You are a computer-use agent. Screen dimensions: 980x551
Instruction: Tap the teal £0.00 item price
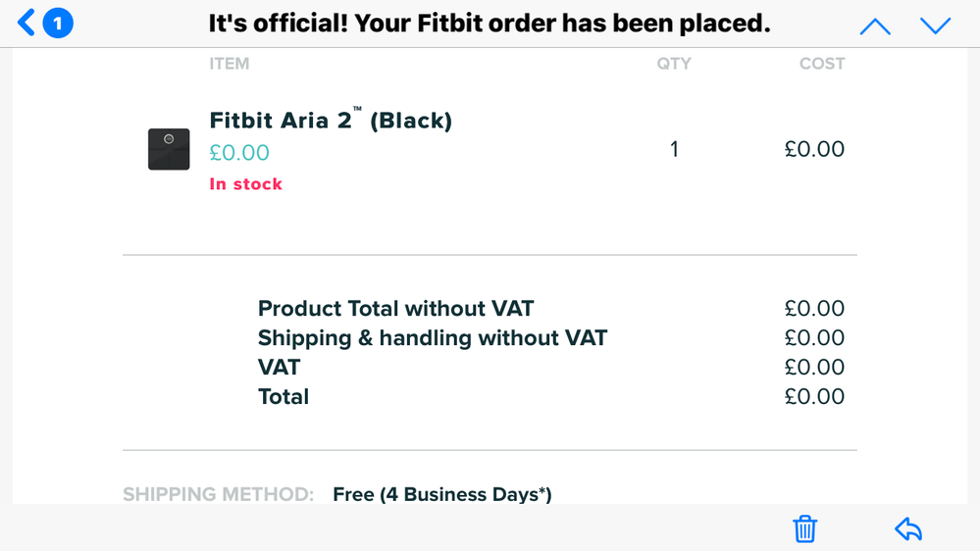[239, 152]
